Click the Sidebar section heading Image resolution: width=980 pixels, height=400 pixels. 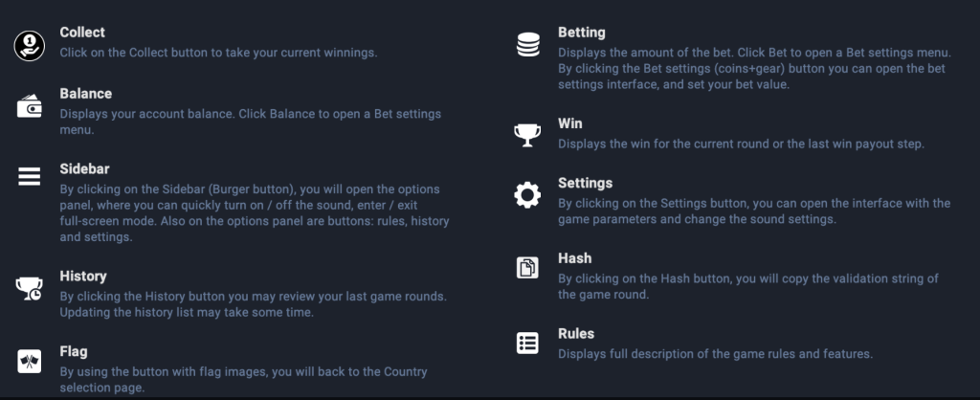84,168
